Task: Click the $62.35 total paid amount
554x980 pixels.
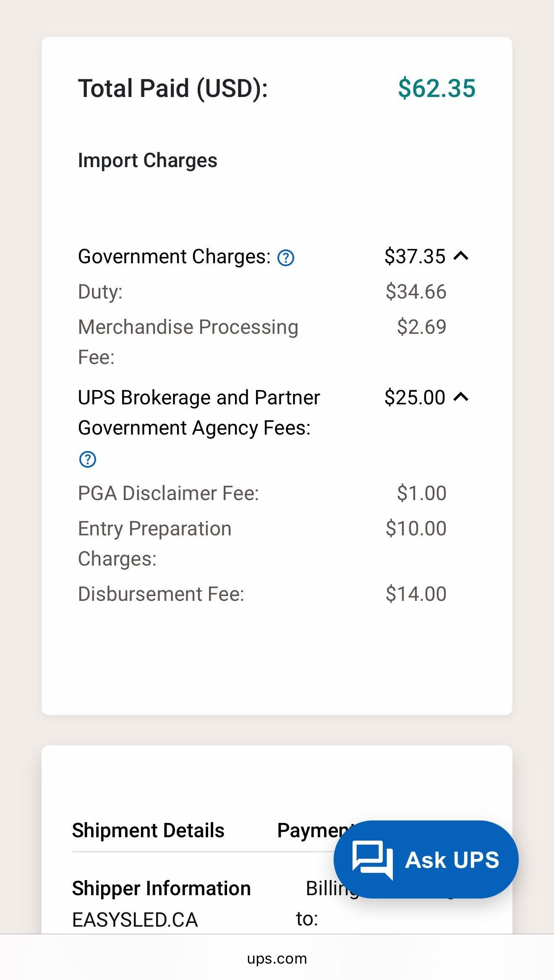Action: point(436,88)
